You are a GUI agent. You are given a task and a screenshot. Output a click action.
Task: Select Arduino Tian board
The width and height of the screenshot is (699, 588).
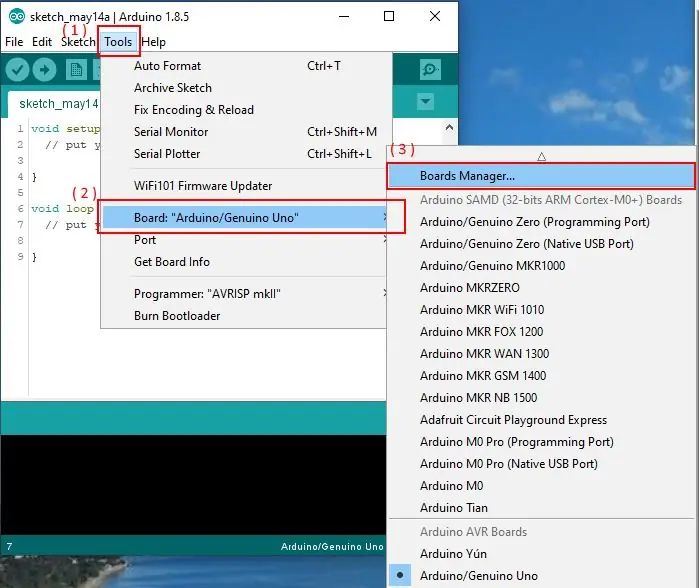[541, 508]
